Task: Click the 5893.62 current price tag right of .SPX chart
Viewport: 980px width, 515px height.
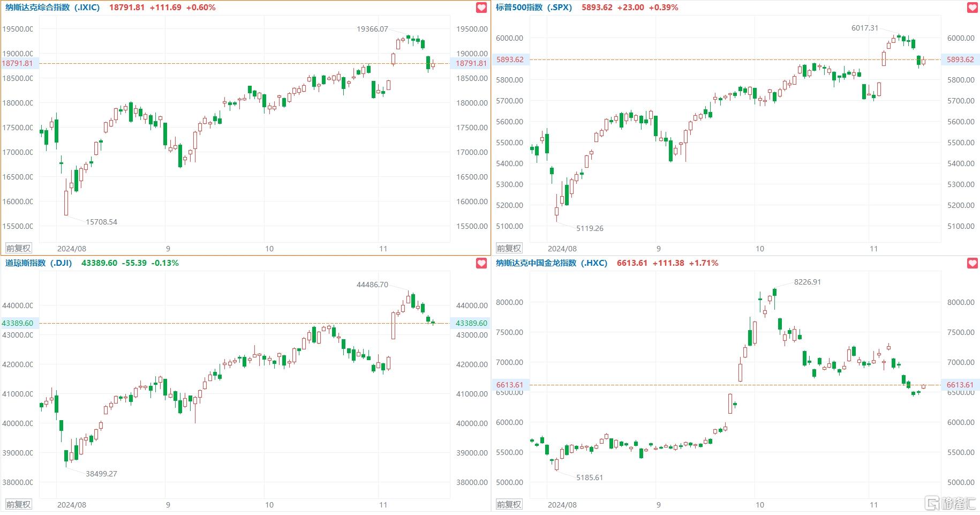Action: pyautogui.click(x=960, y=59)
